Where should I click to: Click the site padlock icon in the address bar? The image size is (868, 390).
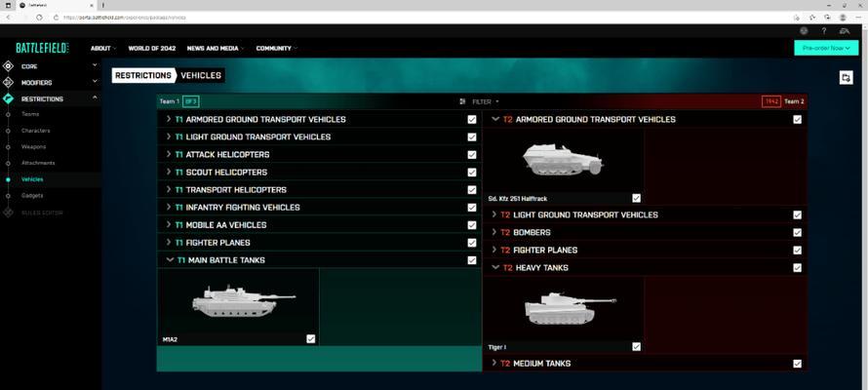coord(56,18)
